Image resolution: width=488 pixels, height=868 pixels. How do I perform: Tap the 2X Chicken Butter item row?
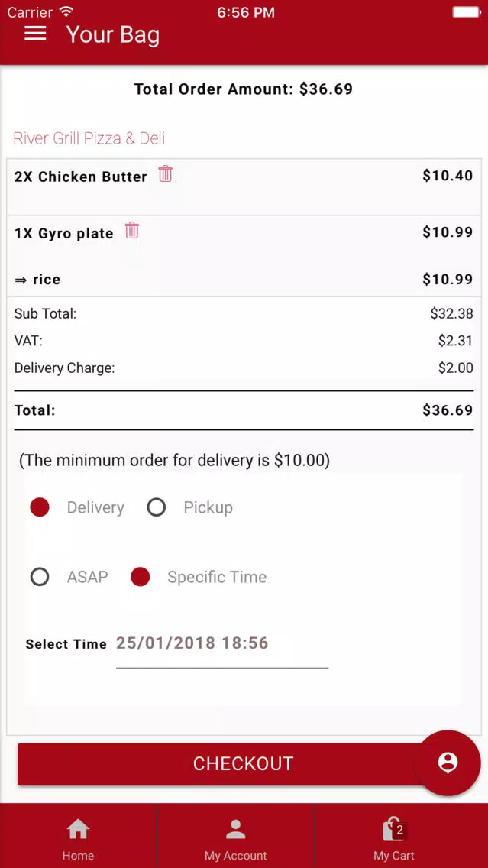click(x=244, y=187)
